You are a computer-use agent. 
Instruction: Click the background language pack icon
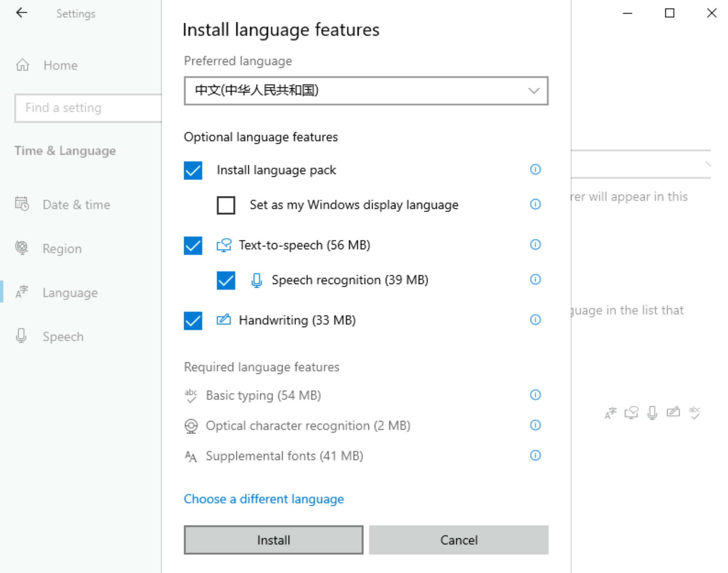(x=611, y=413)
